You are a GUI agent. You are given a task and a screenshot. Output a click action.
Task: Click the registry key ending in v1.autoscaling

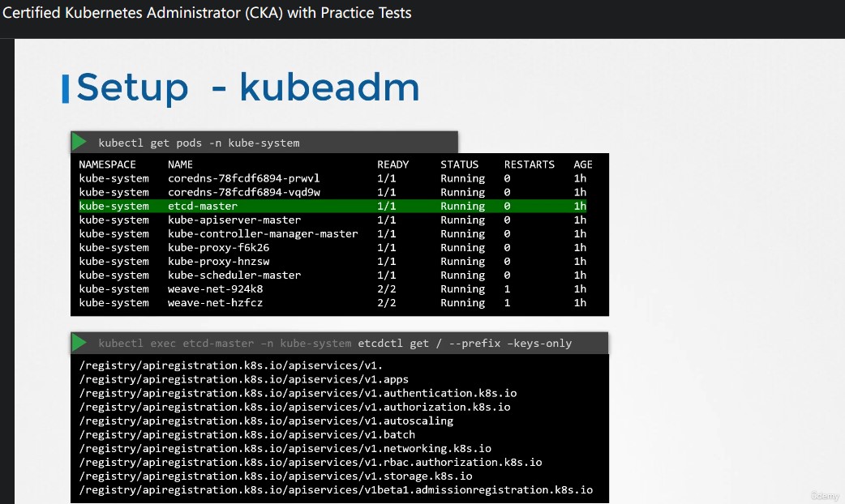tap(266, 421)
